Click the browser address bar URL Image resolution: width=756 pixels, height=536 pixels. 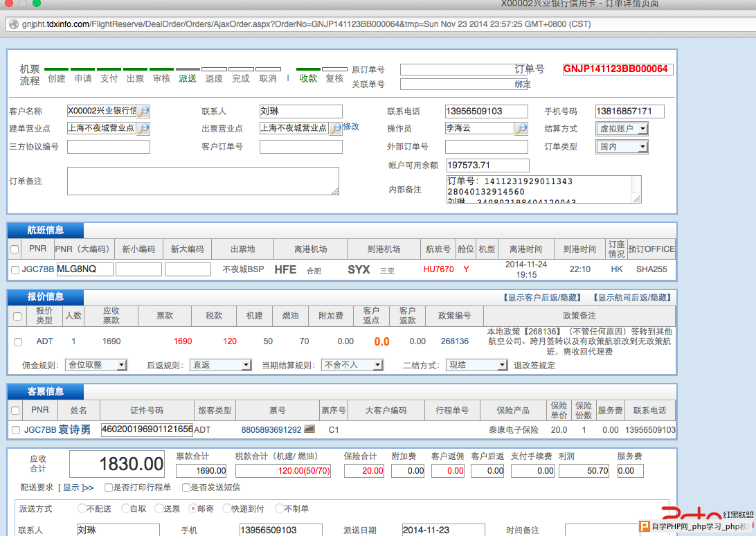(306, 24)
